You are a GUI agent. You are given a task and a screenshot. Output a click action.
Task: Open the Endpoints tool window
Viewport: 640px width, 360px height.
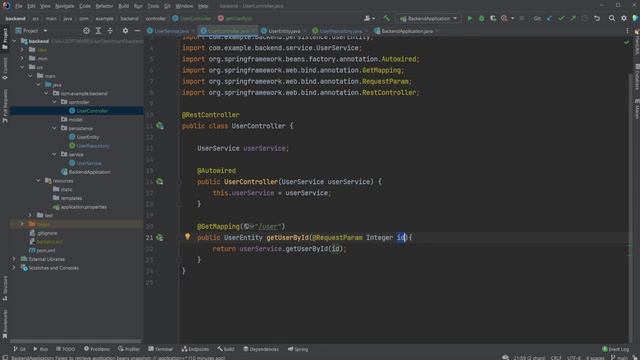point(196,349)
